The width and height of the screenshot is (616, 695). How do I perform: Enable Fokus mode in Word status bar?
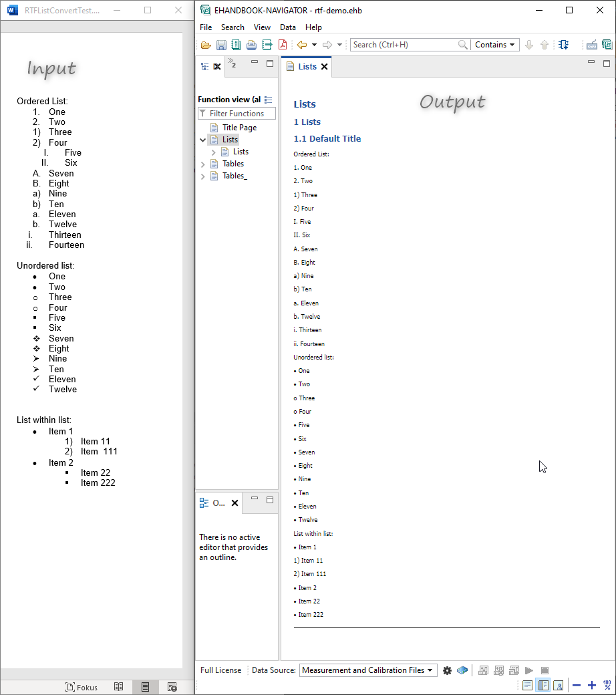(81, 687)
